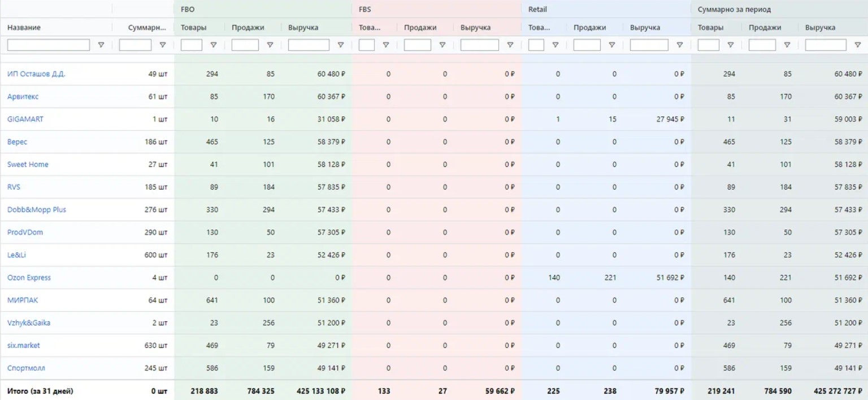Focus the Retail Продажи filter box
Viewport: 868px width, 400px height.
click(x=587, y=45)
